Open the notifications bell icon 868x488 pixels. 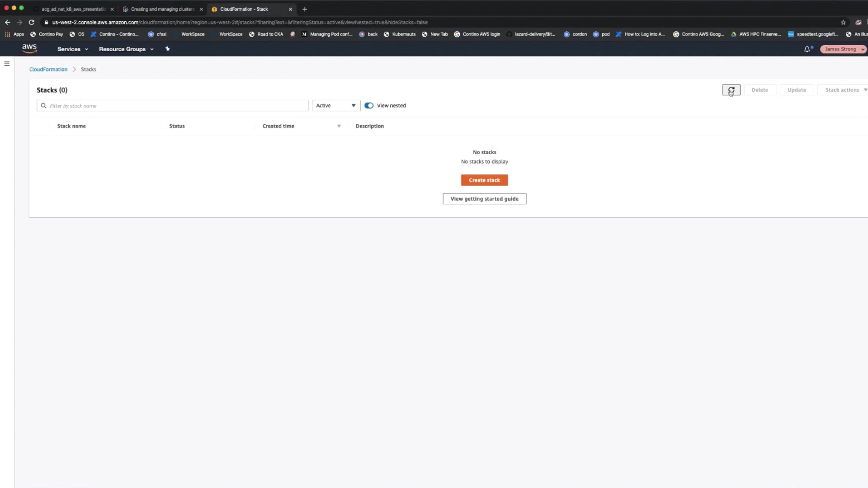807,49
